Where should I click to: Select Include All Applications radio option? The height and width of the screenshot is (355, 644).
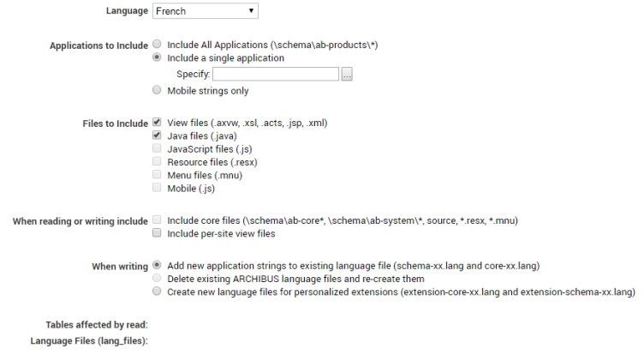coord(157,45)
